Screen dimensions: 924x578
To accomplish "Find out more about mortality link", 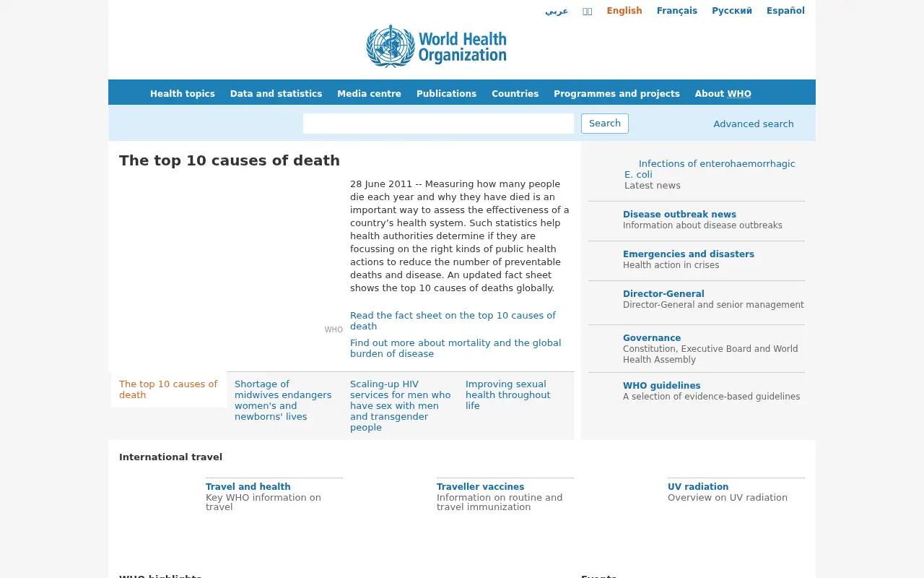I will (x=456, y=348).
